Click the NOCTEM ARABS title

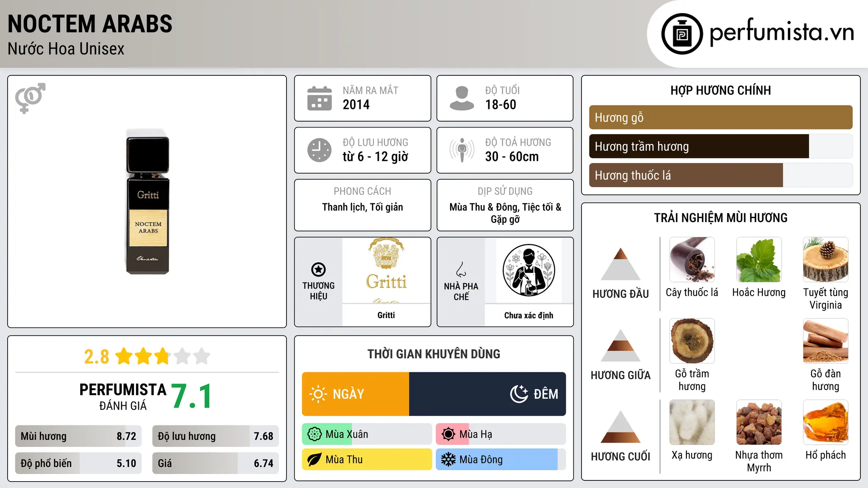[90, 24]
